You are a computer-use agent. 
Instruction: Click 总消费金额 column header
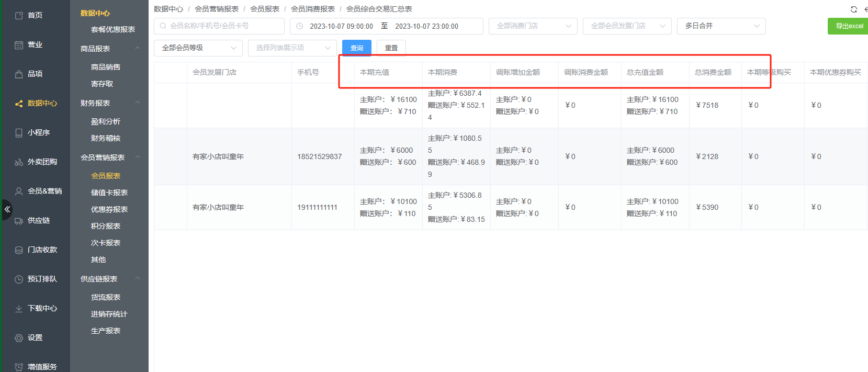tap(713, 72)
